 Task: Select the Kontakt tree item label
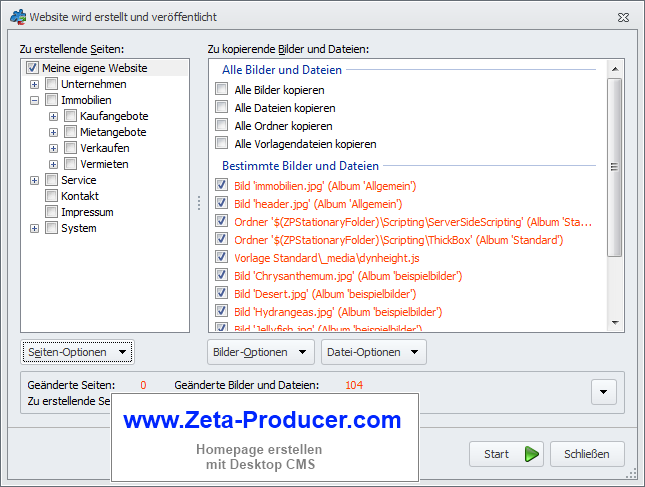pos(80,196)
